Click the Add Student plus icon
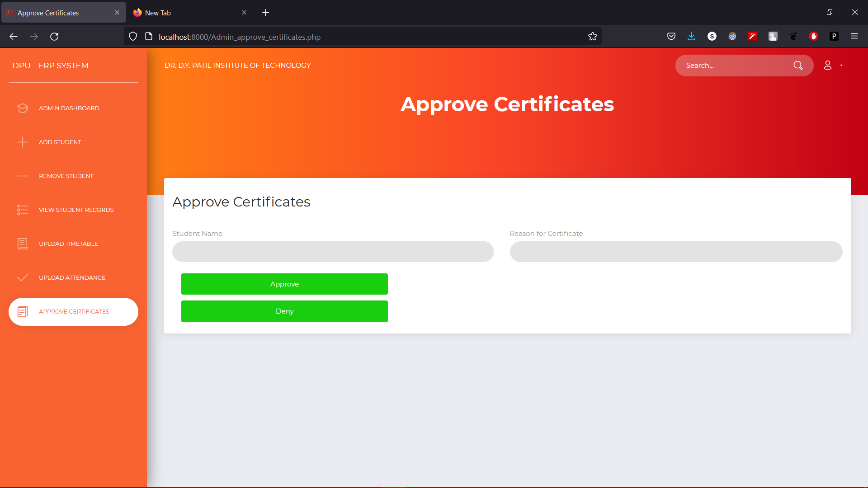 click(23, 142)
